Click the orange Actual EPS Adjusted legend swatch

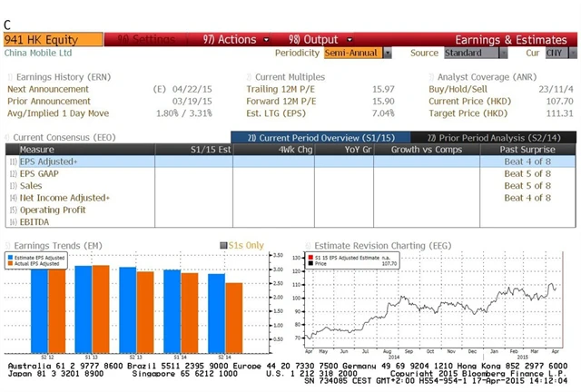11,263
